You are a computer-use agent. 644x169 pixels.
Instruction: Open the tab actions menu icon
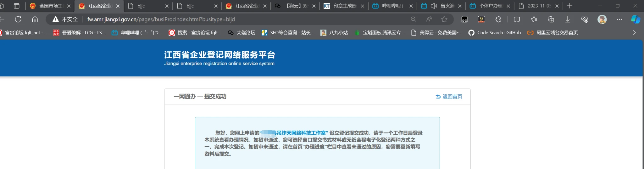16,6
